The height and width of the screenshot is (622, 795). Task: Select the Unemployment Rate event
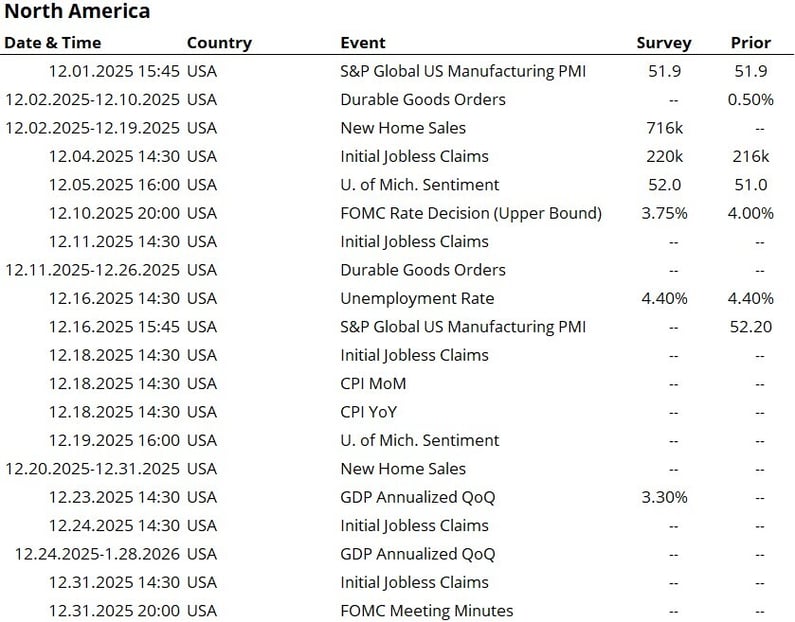pos(417,298)
